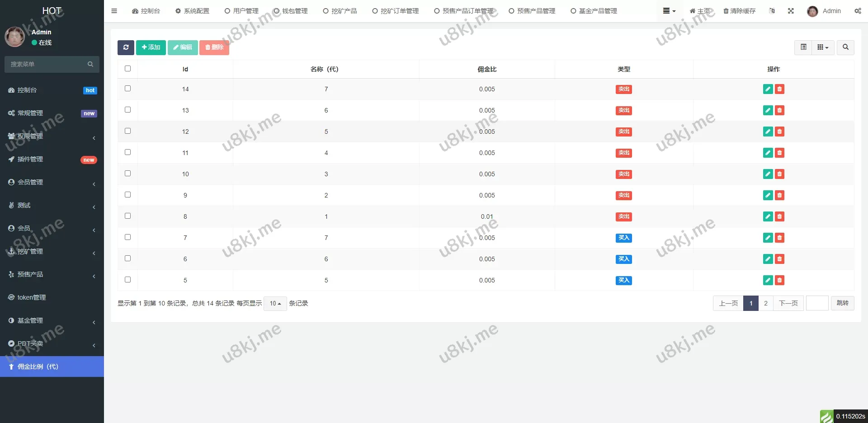Open the search filter using the magnifier icon
The height and width of the screenshot is (423, 868).
point(845,47)
